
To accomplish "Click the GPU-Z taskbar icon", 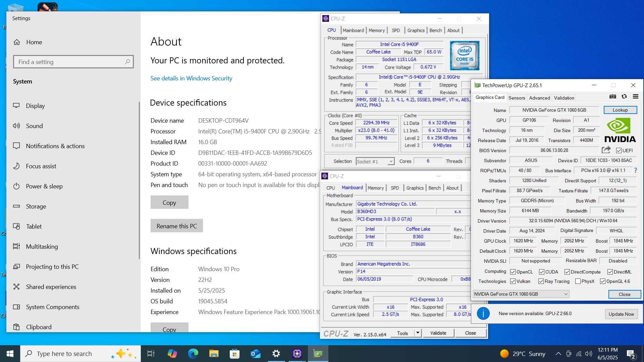I will coord(318,354).
